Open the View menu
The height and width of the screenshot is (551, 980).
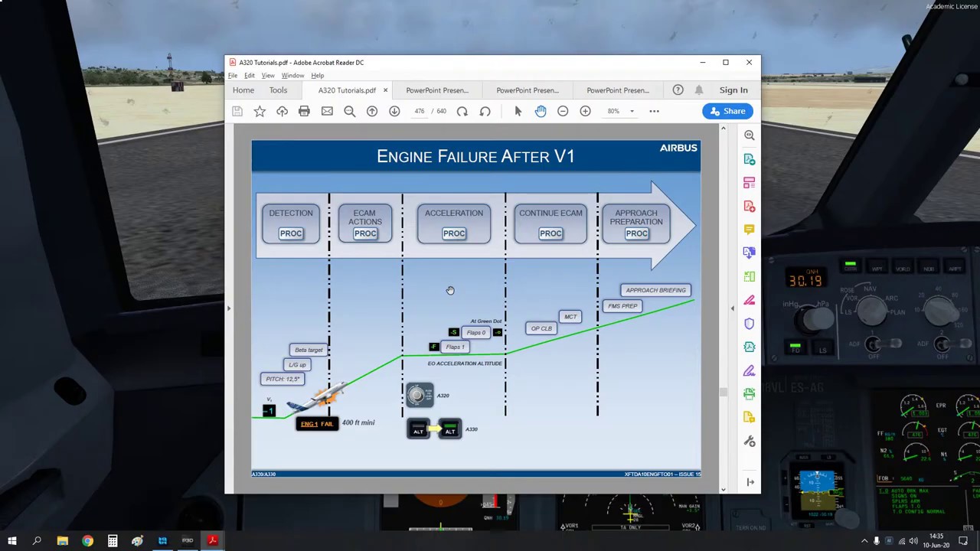pyautogui.click(x=268, y=76)
